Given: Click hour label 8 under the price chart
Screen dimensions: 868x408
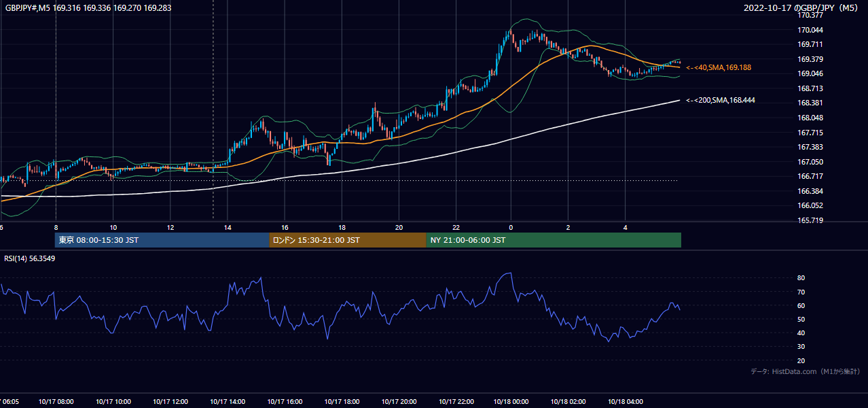Looking at the screenshot, I should [x=56, y=228].
